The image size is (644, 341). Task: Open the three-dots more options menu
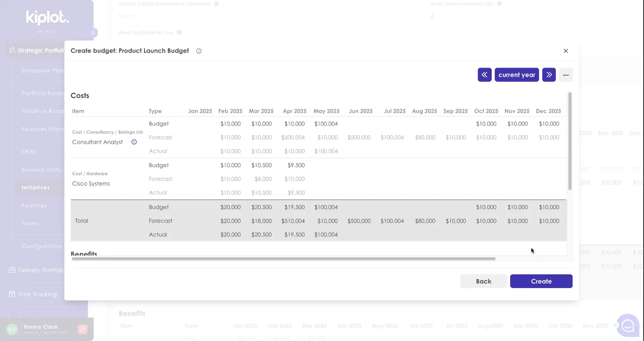566,75
